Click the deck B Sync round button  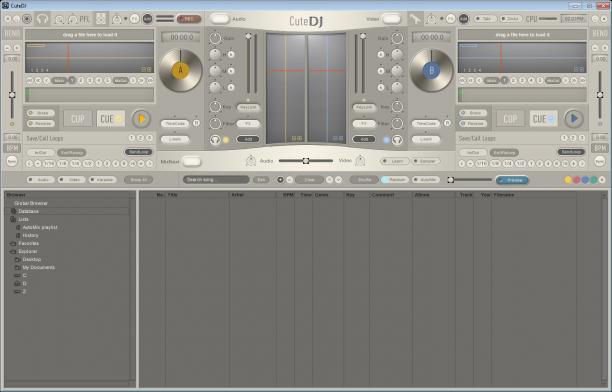click(x=600, y=161)
